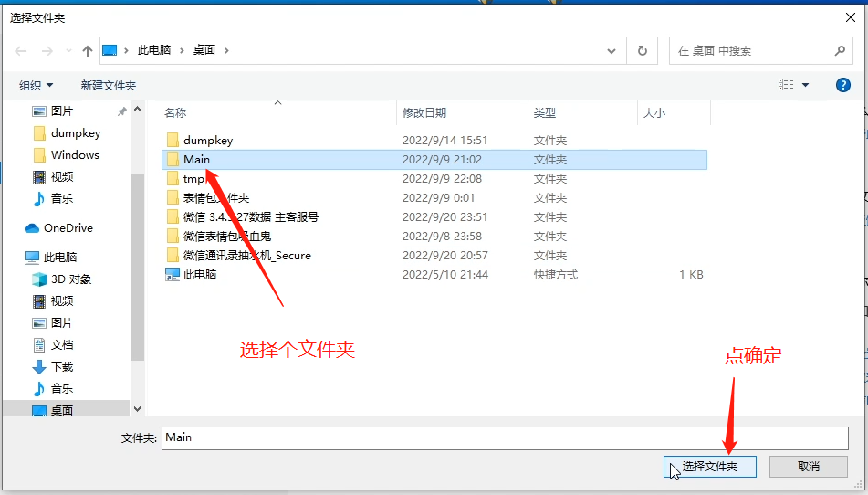Click the refresh icon beside address bar

643,51
